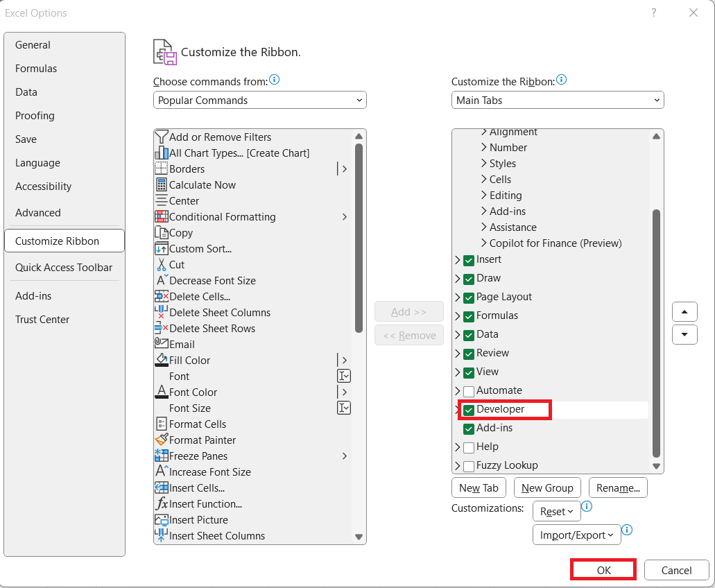Select the Fill Color bucket icon

(162, 360)
